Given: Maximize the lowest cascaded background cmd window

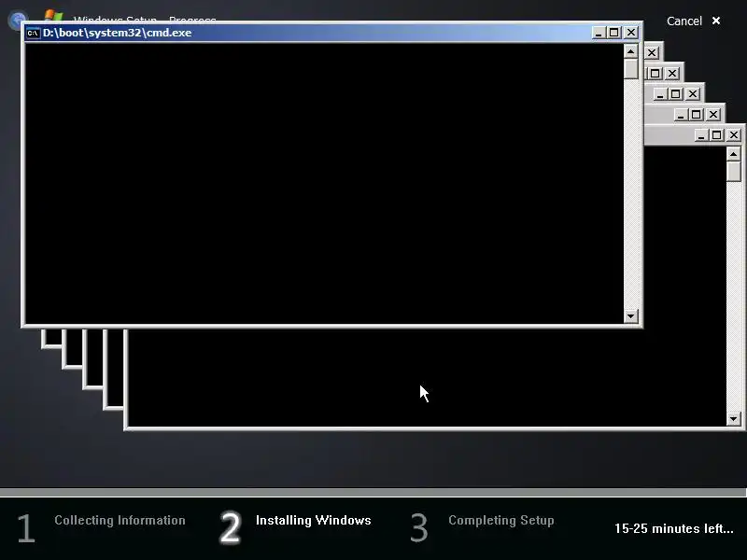Looking at the screenshot, I should pos(716,135).
